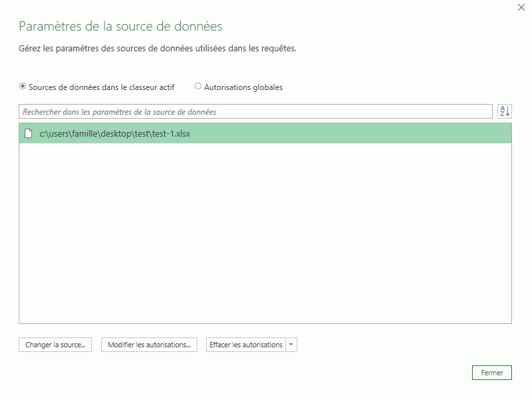Click the 'Paramètres de la source de données' heading
The width and height of the screenshot is (532, 400).
coord(120,27)
